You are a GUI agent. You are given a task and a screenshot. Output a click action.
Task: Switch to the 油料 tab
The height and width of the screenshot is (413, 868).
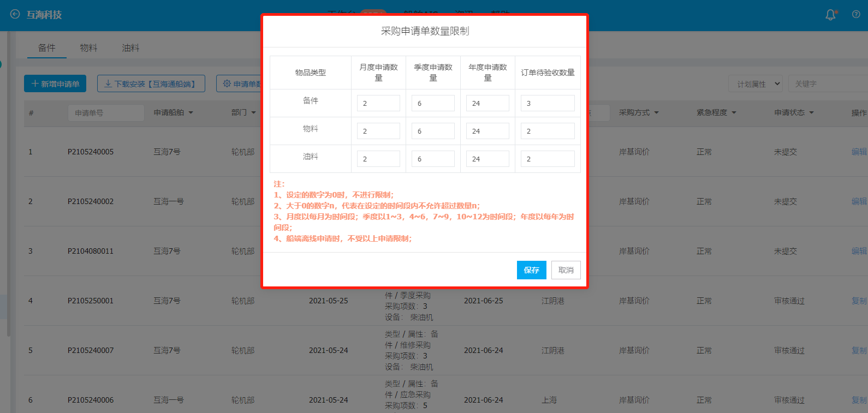[130, 48]
